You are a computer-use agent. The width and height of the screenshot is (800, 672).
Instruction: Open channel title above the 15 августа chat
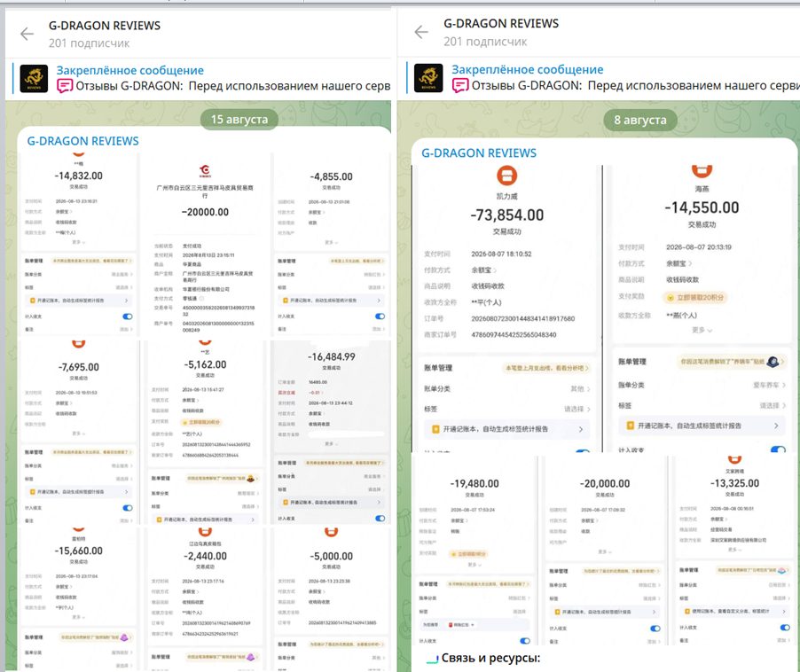coord(105,26)
